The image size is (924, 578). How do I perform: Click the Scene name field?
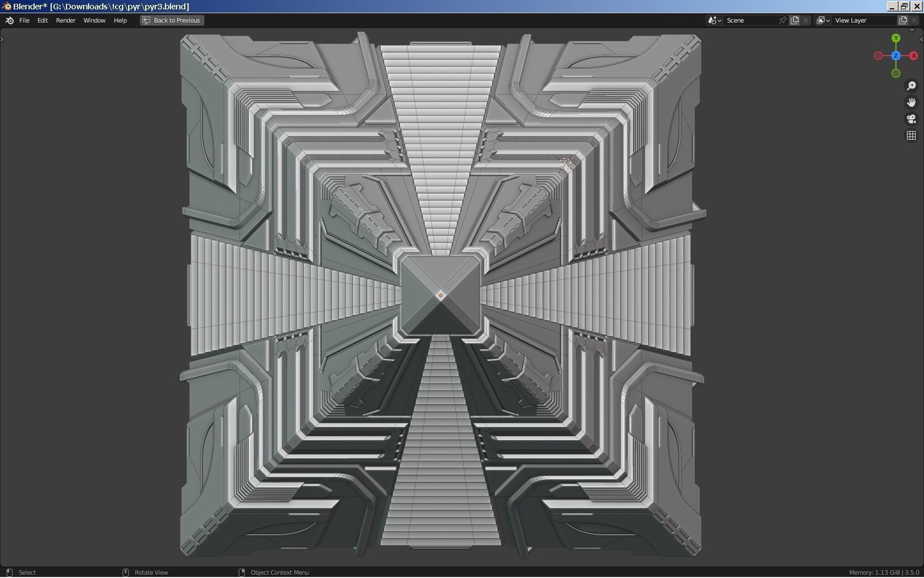750,20
